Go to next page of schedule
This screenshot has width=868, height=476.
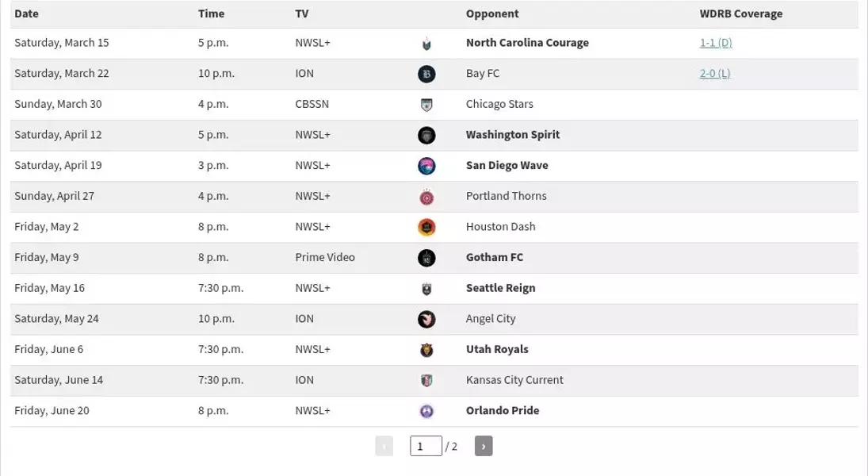(484, 446)
